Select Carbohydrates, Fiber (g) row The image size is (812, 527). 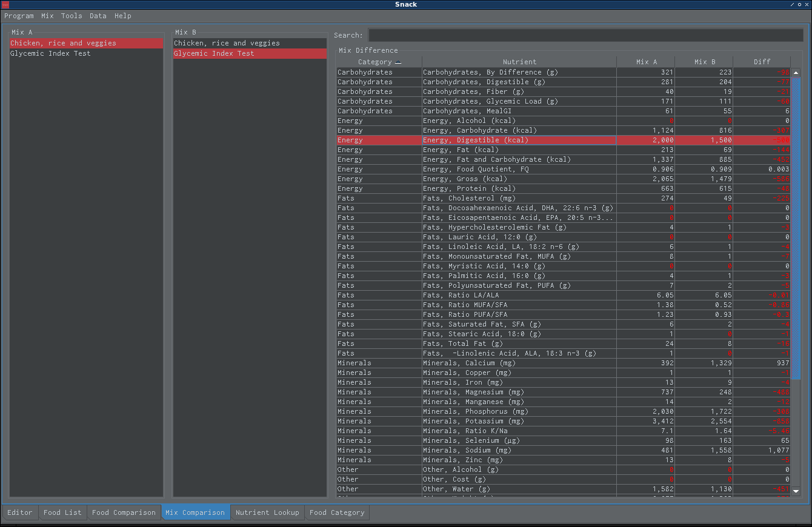click(563, 91)
